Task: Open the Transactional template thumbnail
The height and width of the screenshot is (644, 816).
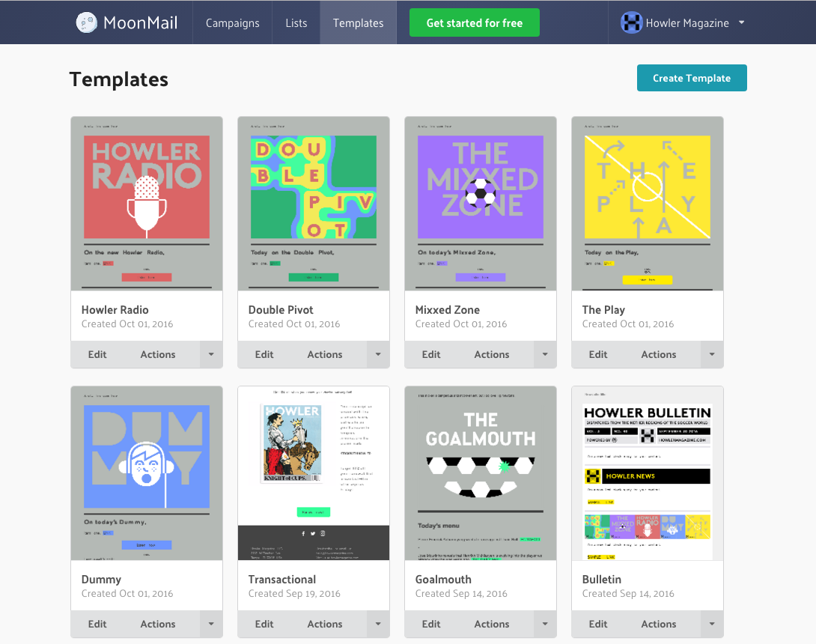Action: tap(314, 473)
